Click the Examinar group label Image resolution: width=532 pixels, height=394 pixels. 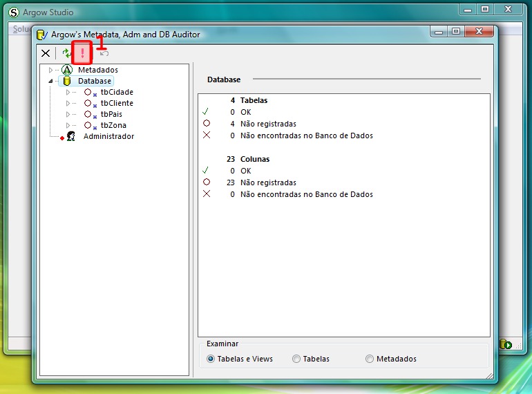tap(222, 344)
